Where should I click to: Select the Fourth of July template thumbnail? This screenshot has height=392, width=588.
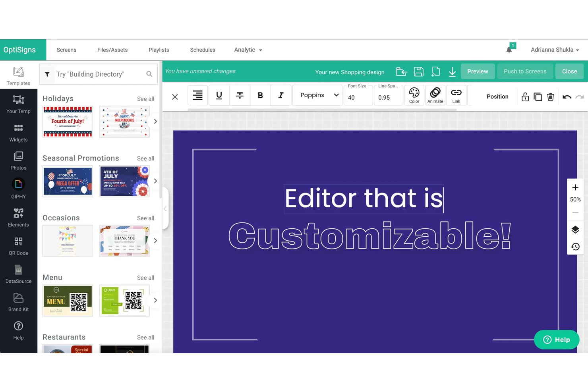pos(68,122)
